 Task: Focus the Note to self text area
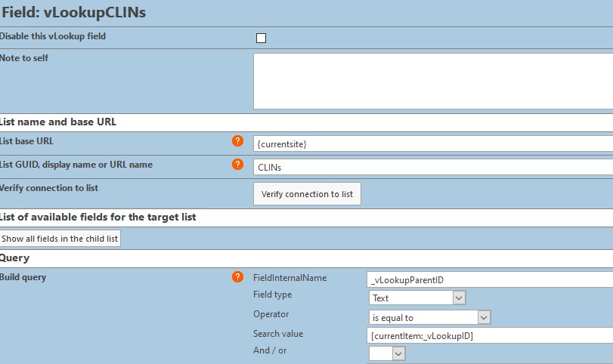click(433, 82)
